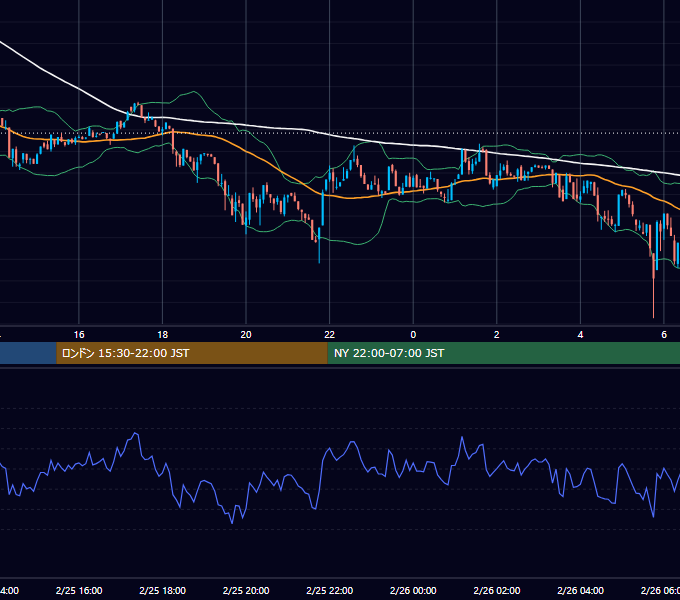The image size is (680, 600).
Task: Click the hour label 0 on price chart axis
Action: pos(413,335)
